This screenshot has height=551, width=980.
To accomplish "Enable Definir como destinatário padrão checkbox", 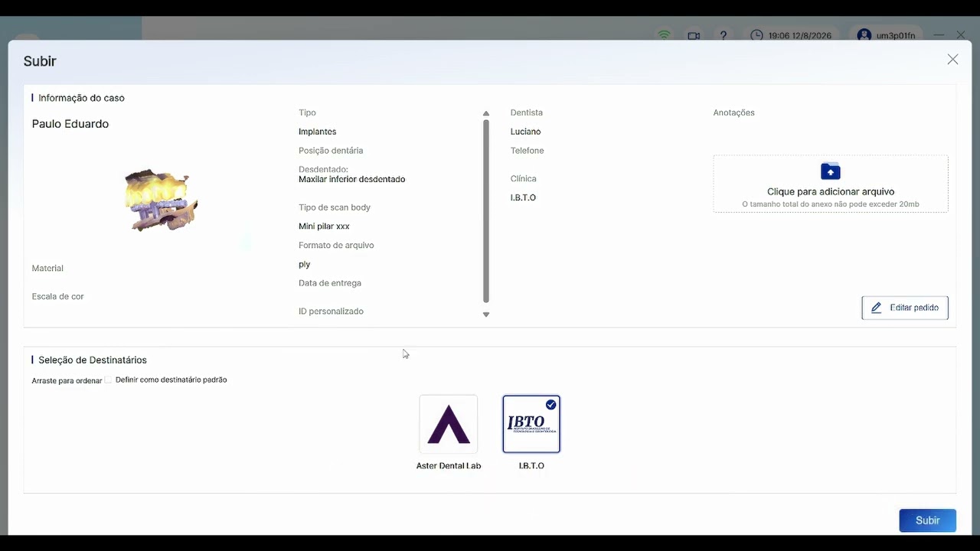I will 108,380.
